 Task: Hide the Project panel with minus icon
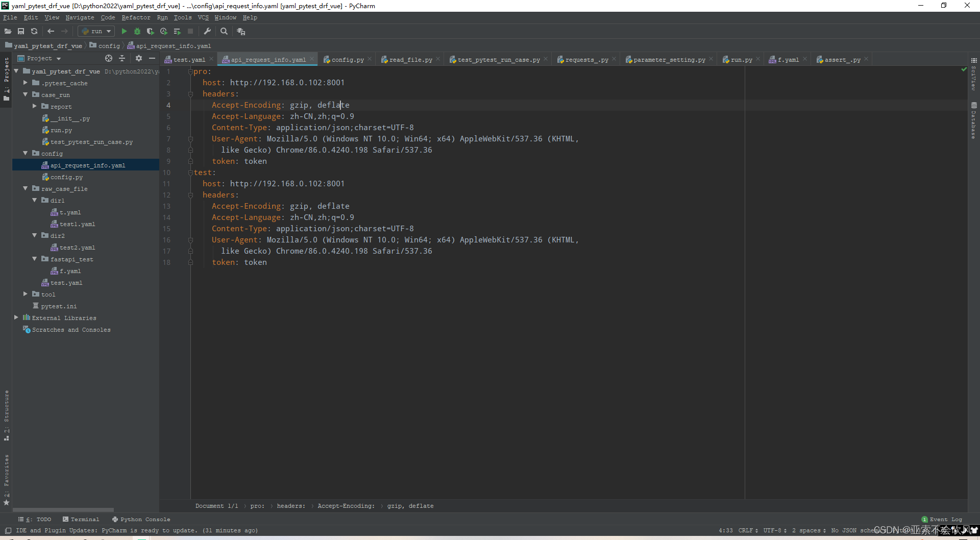coord(152,58)
